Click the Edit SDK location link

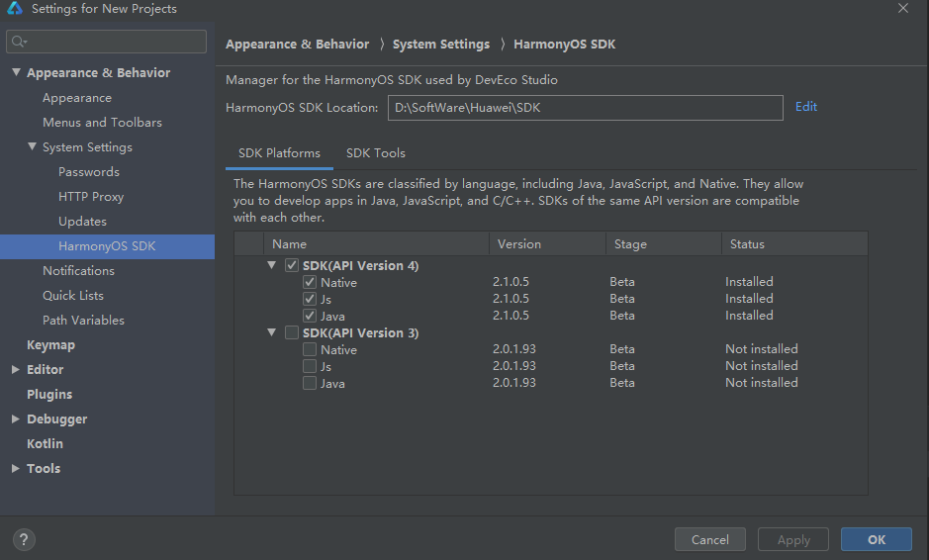pyautogui.click(x=805, y=107)
